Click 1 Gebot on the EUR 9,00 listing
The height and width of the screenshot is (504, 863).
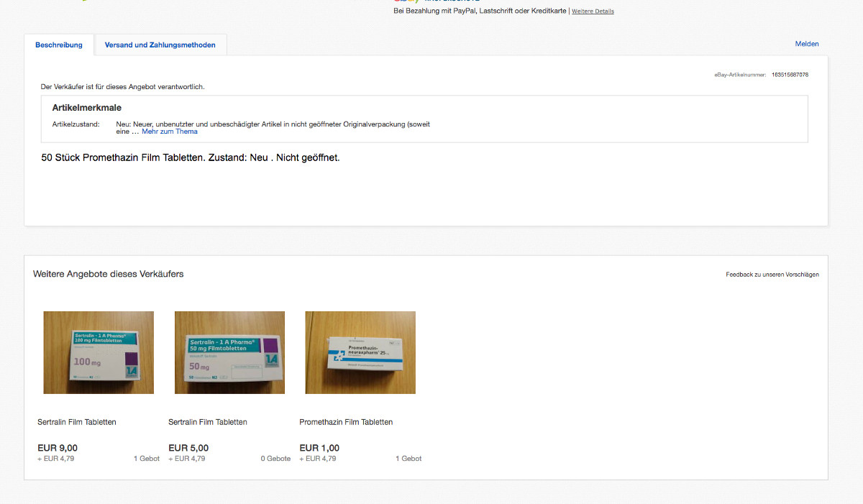(x=146, y=459)
